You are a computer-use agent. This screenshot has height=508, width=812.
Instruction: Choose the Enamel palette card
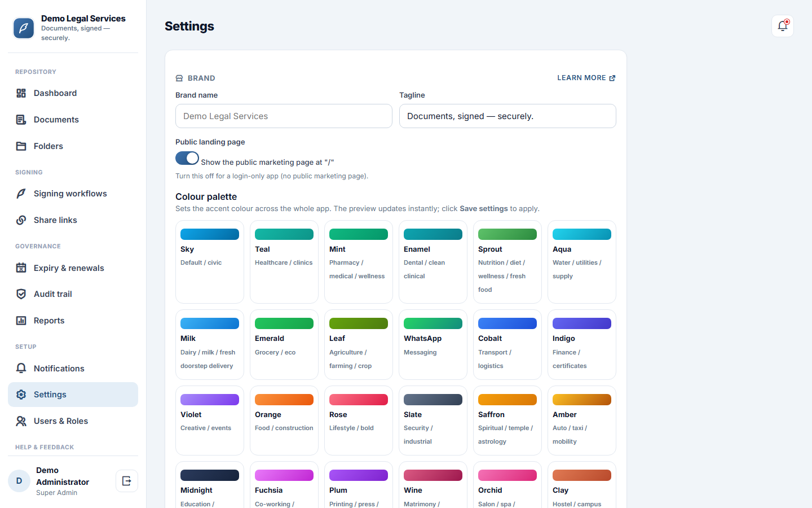click(x=433, y=262)
